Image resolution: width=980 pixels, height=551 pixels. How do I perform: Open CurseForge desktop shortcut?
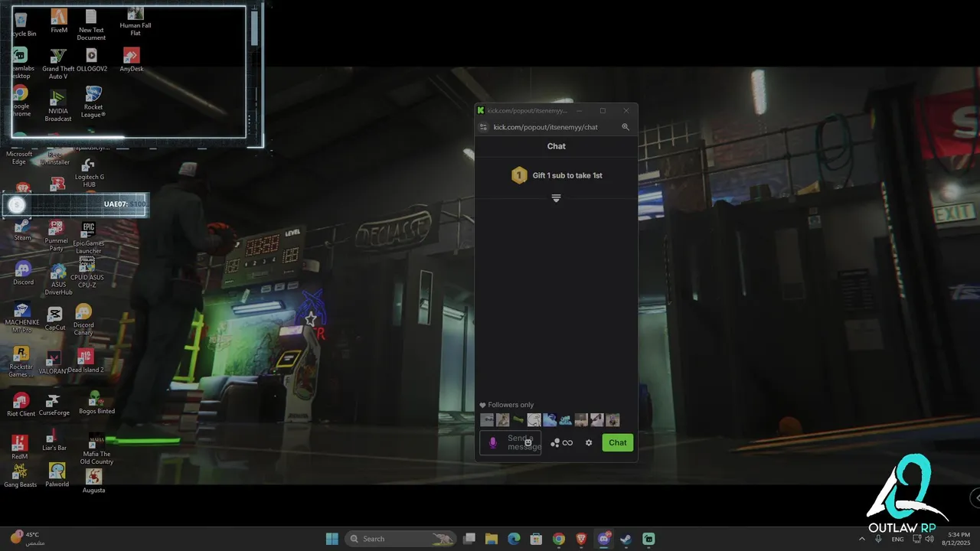[x=54, y=405]
